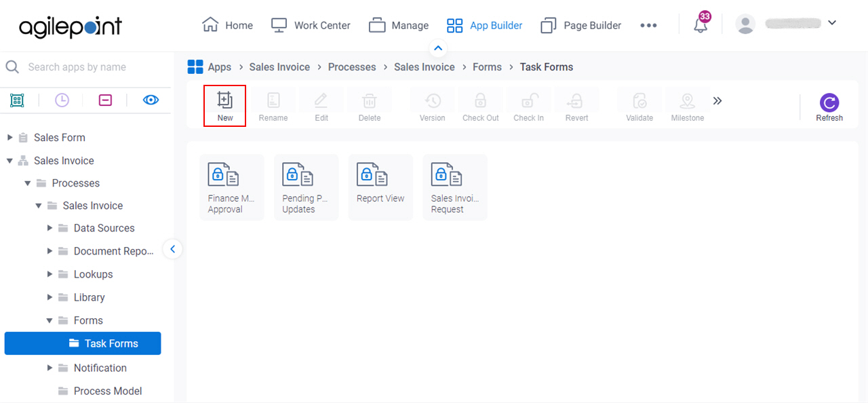Viewport: 868px width, 403px height.
Task: Toggle the blue eye visibility icon in sidebar
Action: tap(151, 100)
